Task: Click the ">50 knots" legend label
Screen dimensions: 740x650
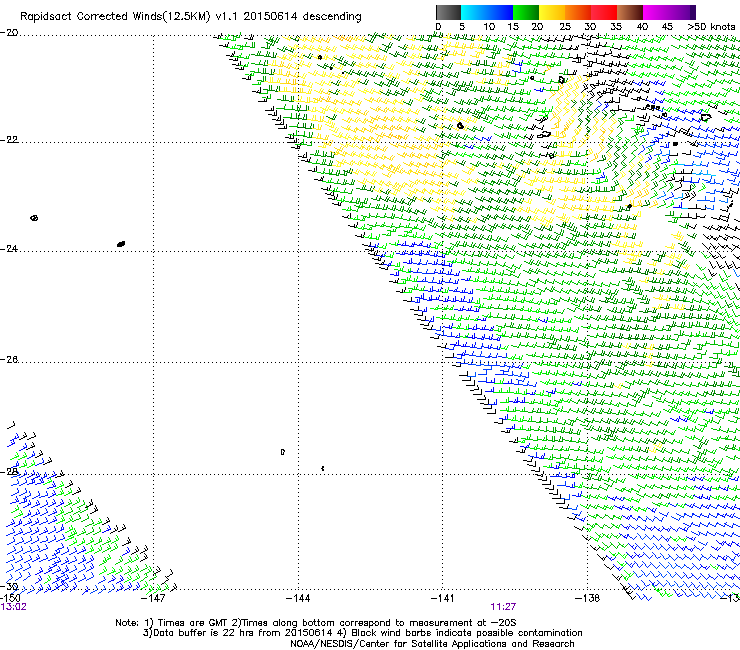Action: pos(711,27)
